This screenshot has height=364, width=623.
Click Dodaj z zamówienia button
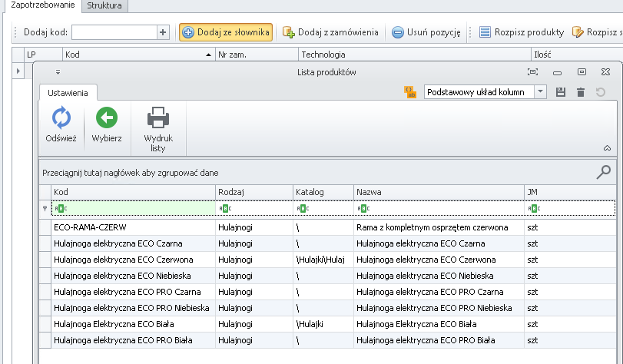330,32
